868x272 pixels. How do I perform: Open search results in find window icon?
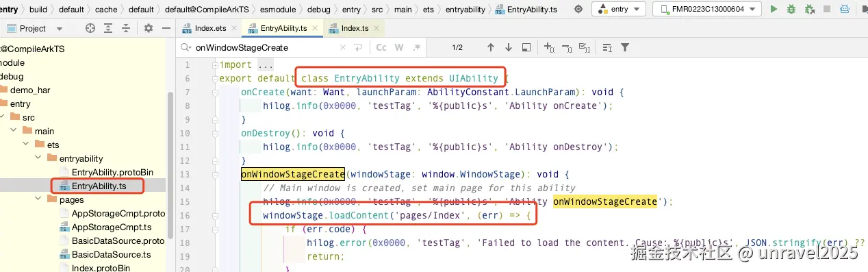pos(526,47)
